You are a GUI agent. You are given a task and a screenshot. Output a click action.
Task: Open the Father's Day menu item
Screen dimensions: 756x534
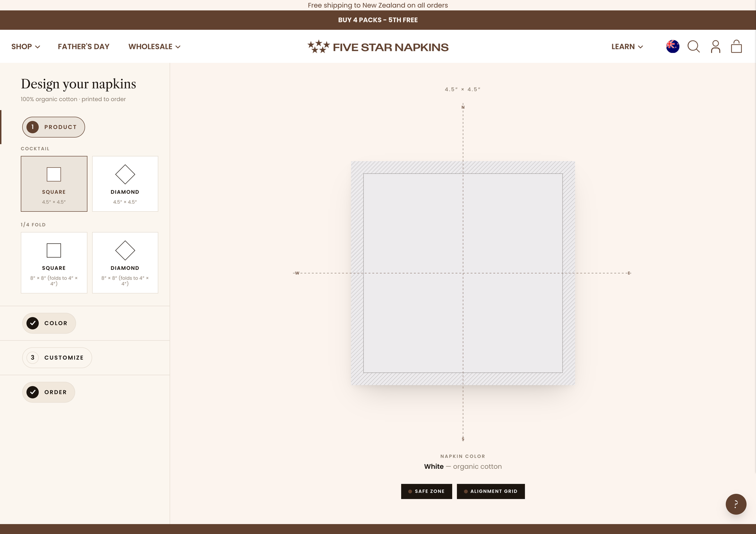coord(84,47)
